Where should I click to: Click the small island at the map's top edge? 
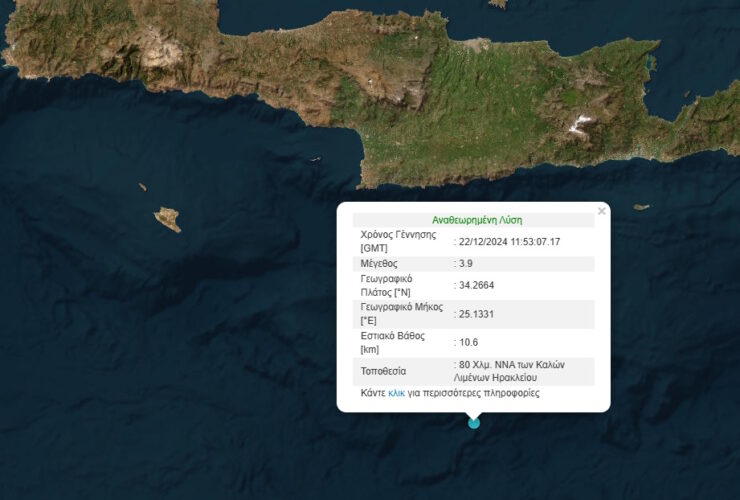click(497, 4)
